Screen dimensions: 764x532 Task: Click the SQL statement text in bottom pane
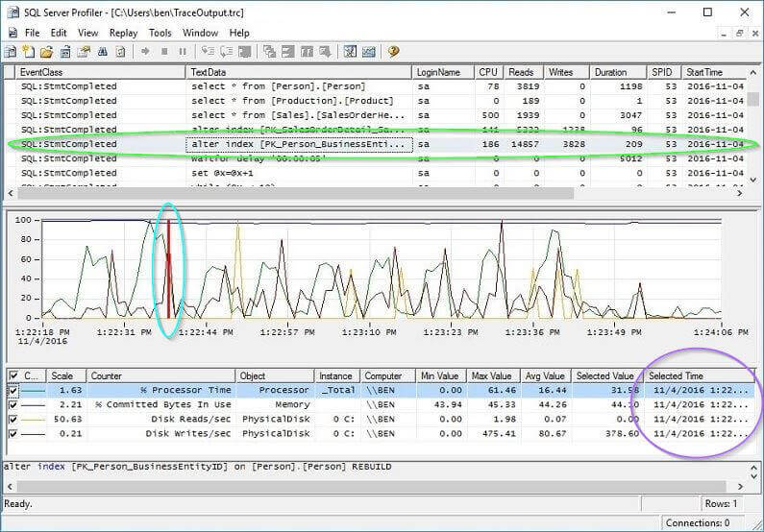click(197, 467)
